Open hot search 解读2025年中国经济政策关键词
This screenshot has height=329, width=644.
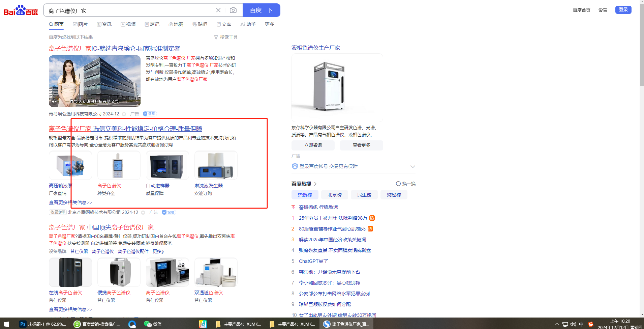coord(332,240)
